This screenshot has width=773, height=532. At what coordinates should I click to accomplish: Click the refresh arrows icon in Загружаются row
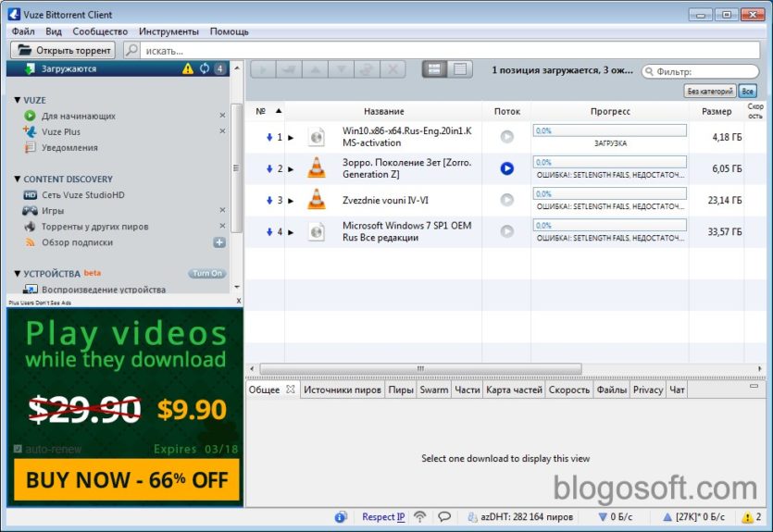(x=205, y=69)
